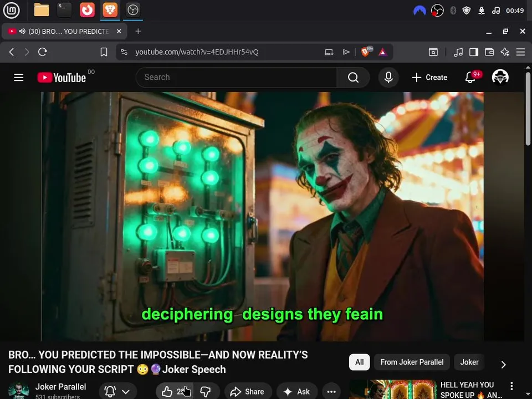Reload the current page
The width and height of the screenshot is (532, 399).
coord(43,52)
